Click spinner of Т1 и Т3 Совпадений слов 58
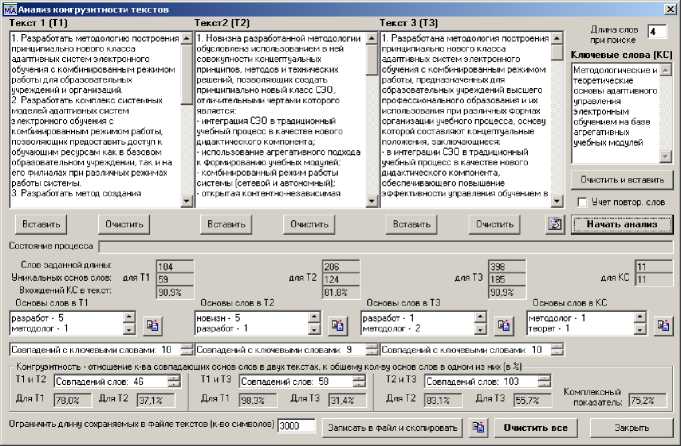The image size is (681, 446). point(360,382)
